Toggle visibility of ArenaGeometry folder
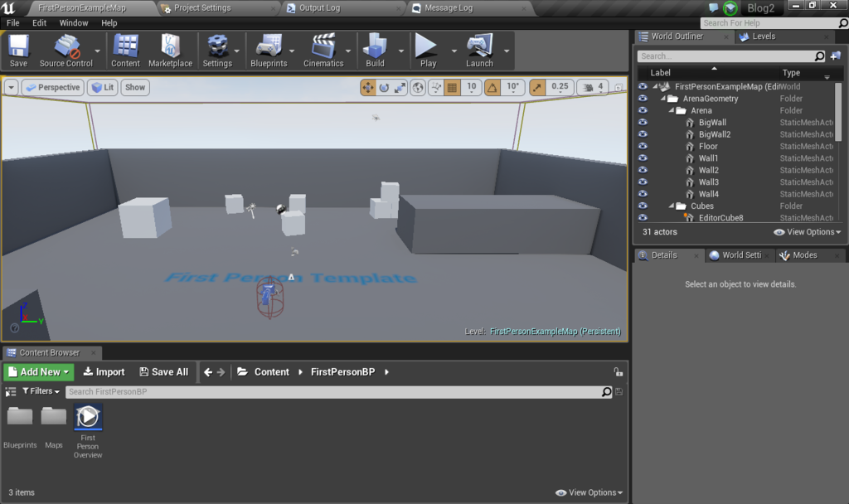Image resolution: width=849 pixels, height=504 pixels. pos(643,99)
